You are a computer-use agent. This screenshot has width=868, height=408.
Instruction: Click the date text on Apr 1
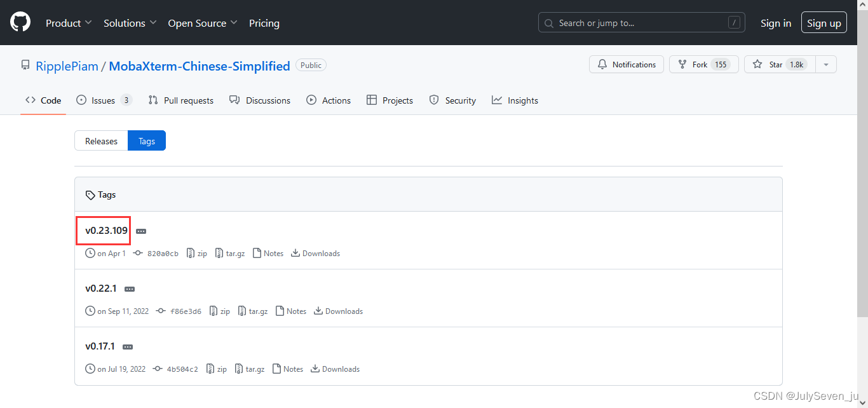tap(112, 254)
